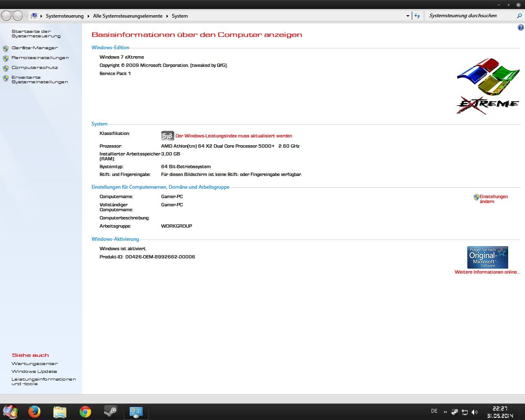Launch Firefox from the taskbar
This screenshot has height=420, width=525.
(34, 412)
